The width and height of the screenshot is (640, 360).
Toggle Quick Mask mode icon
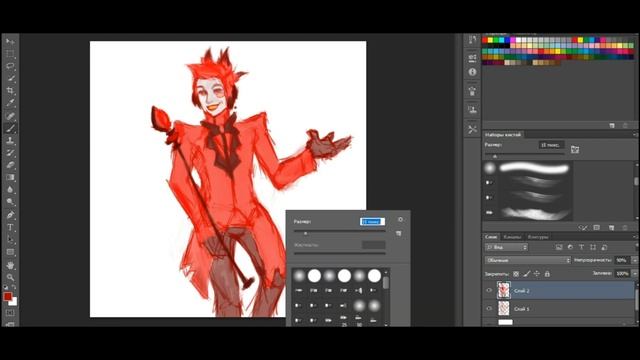(x=10, y=313)
